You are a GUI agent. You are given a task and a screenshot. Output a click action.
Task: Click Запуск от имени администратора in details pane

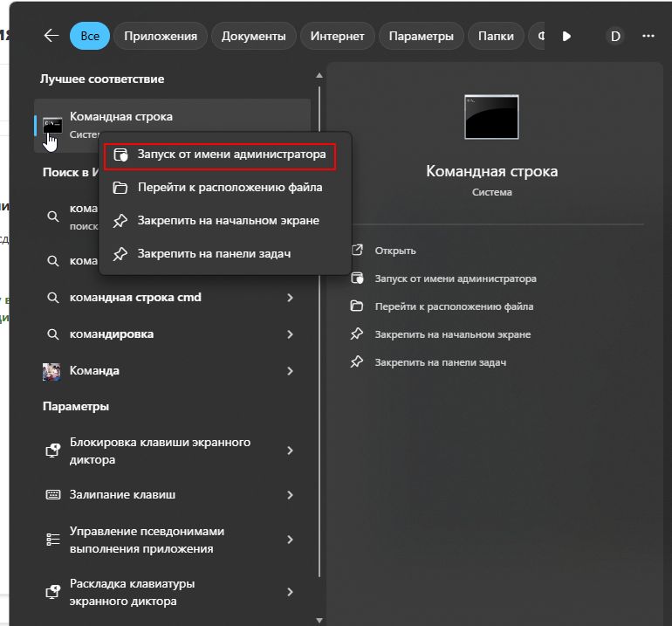coord(456,279)
